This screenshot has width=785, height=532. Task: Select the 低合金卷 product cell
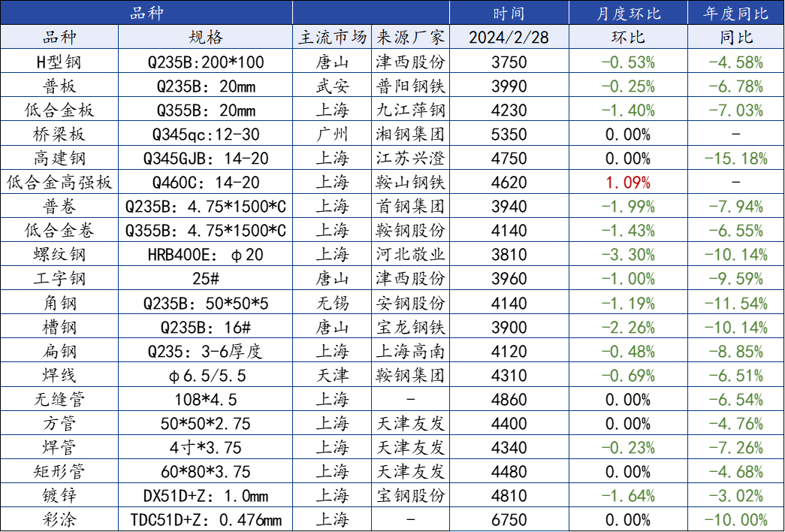[59, 230]
